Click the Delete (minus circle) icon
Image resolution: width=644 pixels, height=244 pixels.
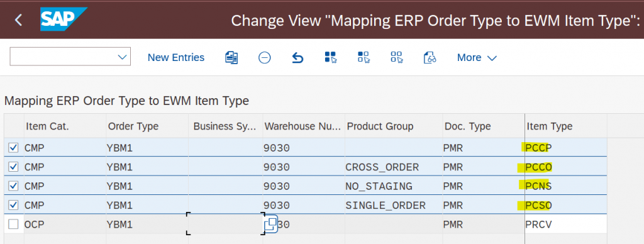(265, 57)
